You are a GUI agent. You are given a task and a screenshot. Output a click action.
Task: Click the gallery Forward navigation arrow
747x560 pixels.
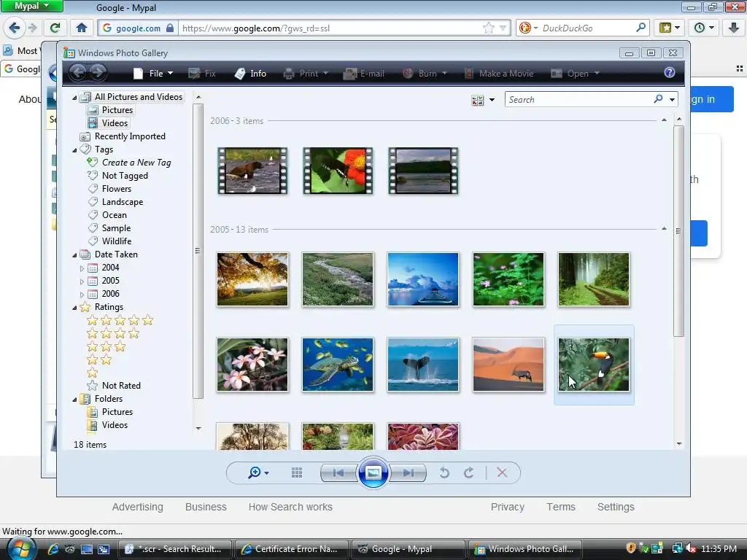pos(97,72)
